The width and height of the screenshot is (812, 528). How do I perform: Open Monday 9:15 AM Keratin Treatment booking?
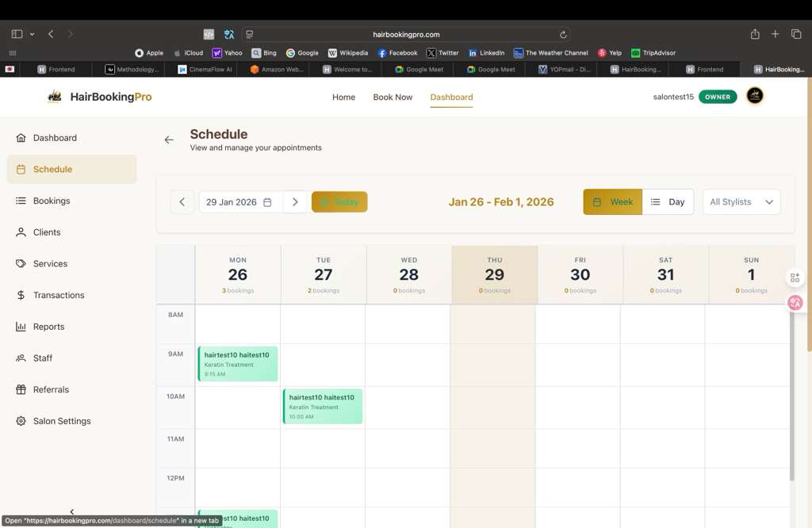pyautogui.click(x=238, y=364)
